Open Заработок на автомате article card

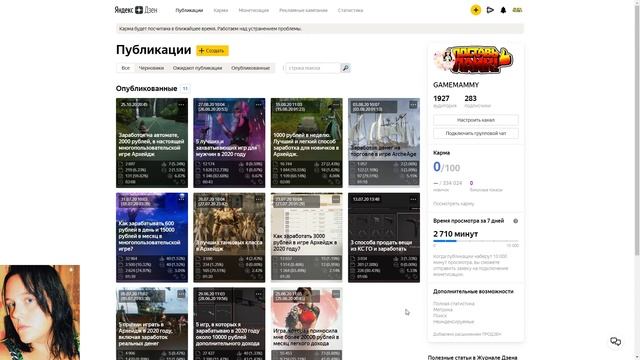click(x=152, y=142)
